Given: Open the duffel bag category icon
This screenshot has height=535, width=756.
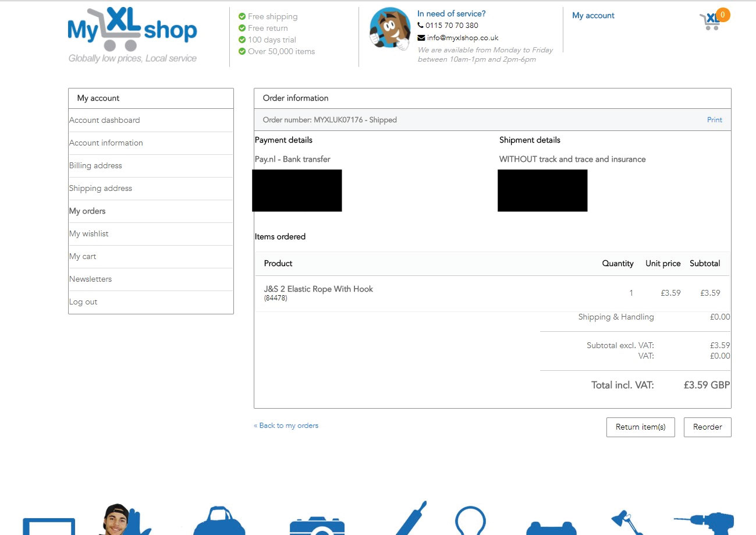Looking at the screenshot, I should (219, 521).
